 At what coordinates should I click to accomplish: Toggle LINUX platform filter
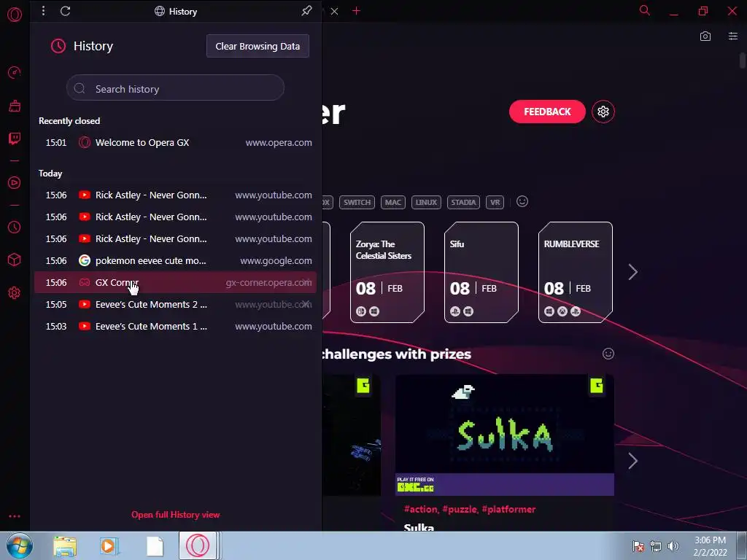(x=426, y=203)
